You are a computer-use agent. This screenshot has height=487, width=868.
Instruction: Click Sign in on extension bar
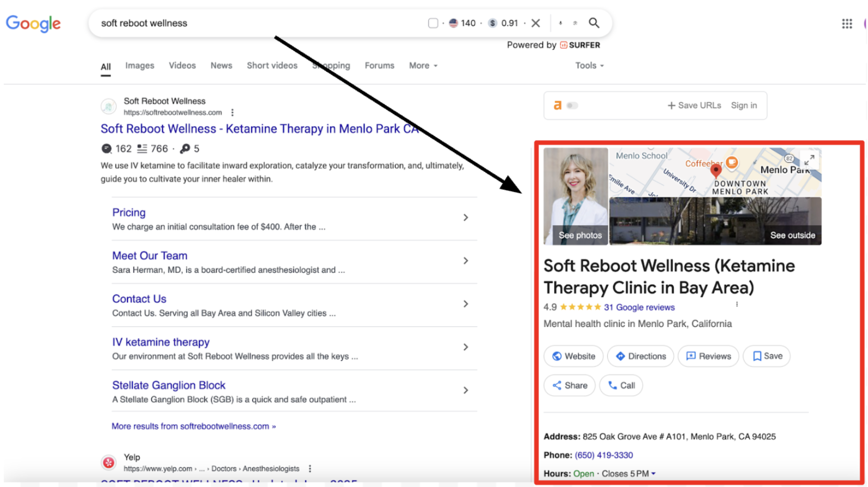point(744,105)
